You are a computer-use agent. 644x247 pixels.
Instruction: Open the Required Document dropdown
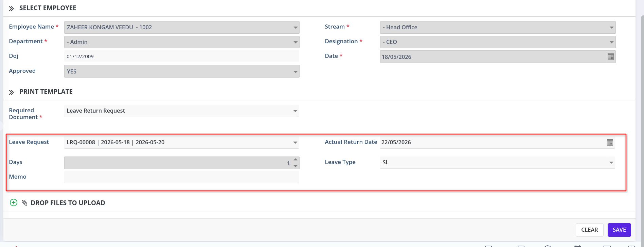[182, 111]
